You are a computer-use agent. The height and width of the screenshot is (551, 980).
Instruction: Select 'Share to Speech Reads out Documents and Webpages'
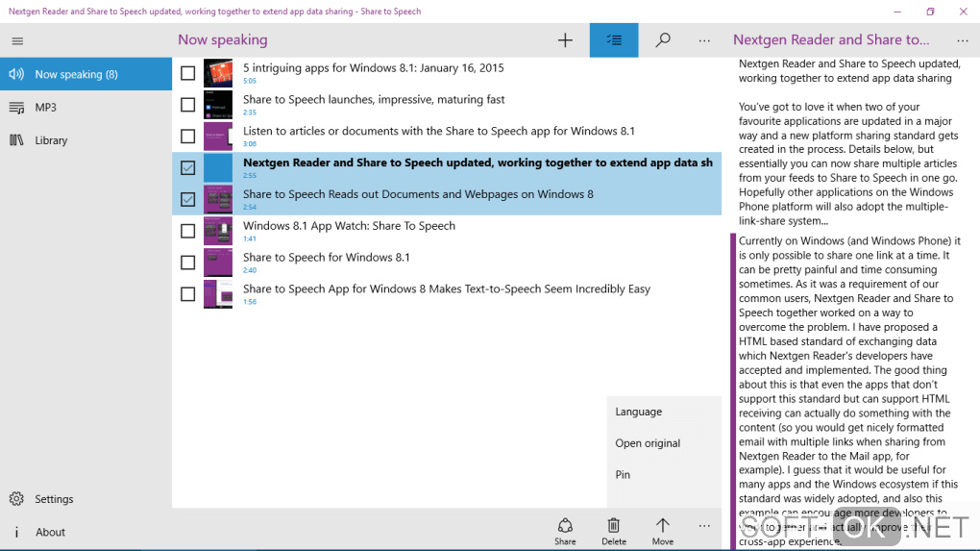(418, 194)
